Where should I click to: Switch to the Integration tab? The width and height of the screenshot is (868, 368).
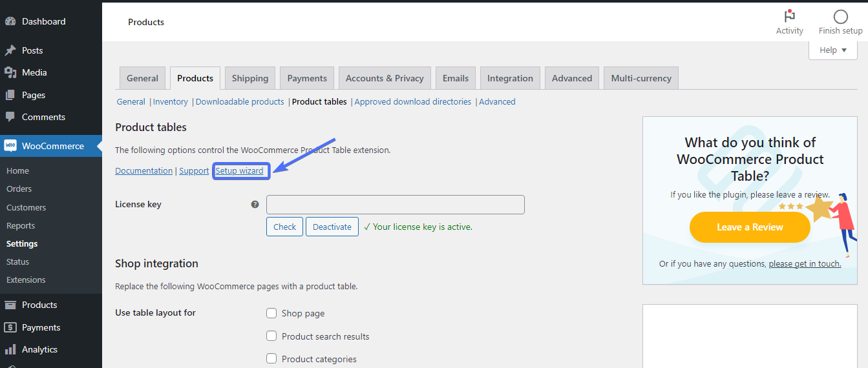coord(510,78)
